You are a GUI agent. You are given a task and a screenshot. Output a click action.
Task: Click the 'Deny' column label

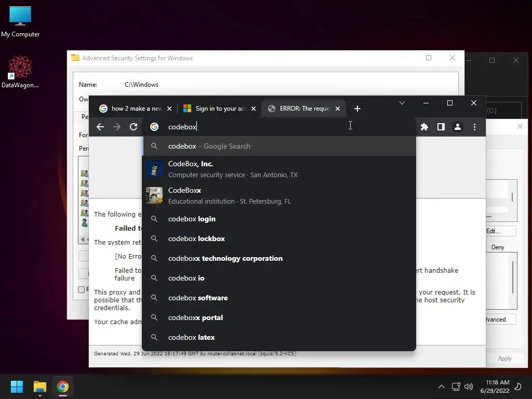click(x=498, y=247)
